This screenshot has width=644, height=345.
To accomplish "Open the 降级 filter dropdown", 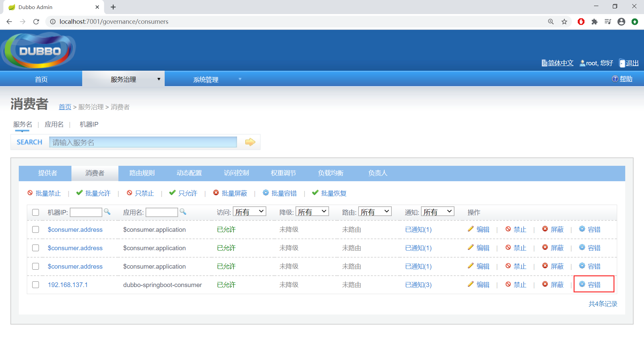I will pos(312,212).
